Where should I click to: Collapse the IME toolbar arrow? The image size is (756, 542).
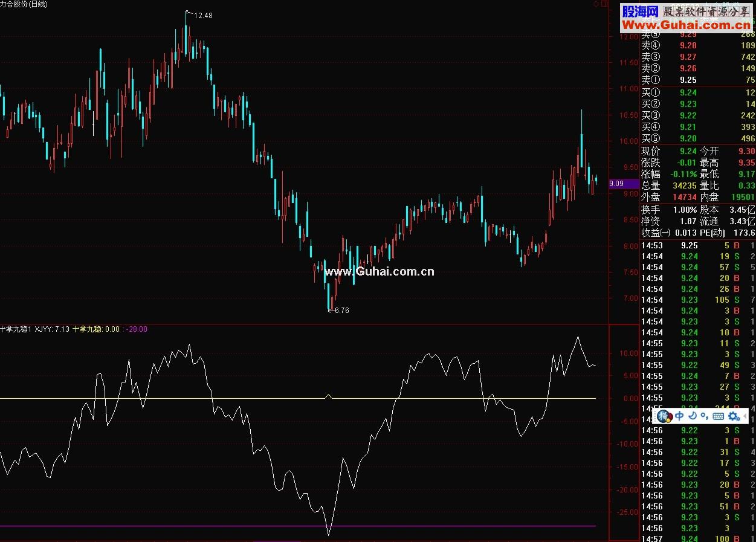pyautogui.click(x=744, y=416)
